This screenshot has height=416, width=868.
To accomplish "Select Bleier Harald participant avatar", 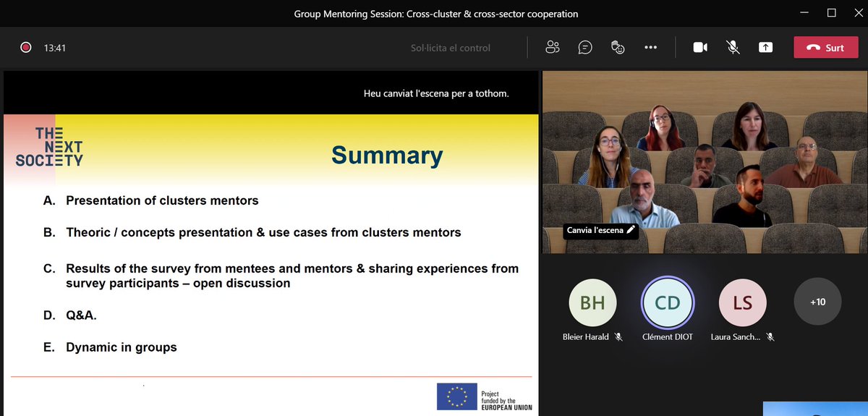I will pyautogui.click(x=592, y=302).
